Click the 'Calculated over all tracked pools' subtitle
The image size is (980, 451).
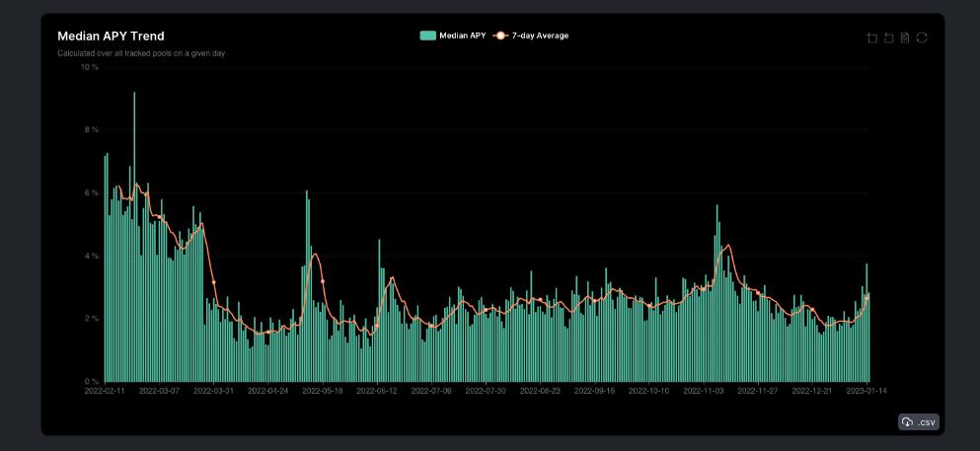[x=141, y=53]
